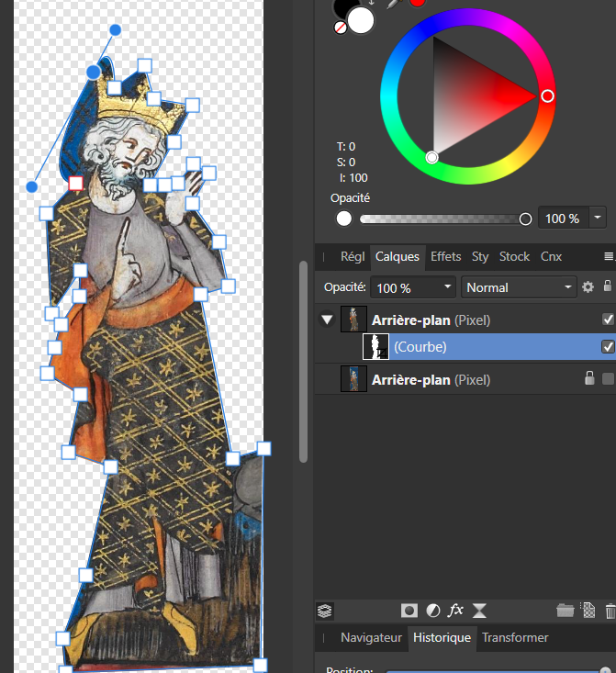Viewport: 616px width, 673px height.
Task: Click the swap colours arrow icon
Action: 372,3
